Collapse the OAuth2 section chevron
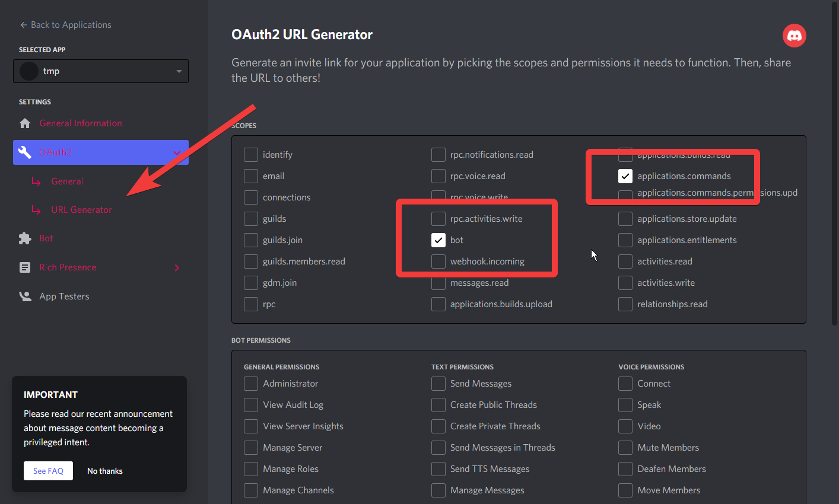 coord(177,152)
